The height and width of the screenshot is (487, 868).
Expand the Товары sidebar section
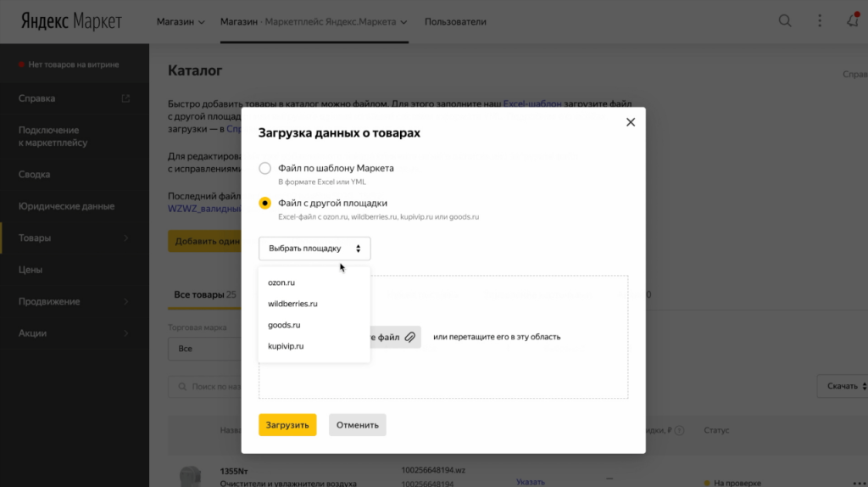tap(75, 238)
